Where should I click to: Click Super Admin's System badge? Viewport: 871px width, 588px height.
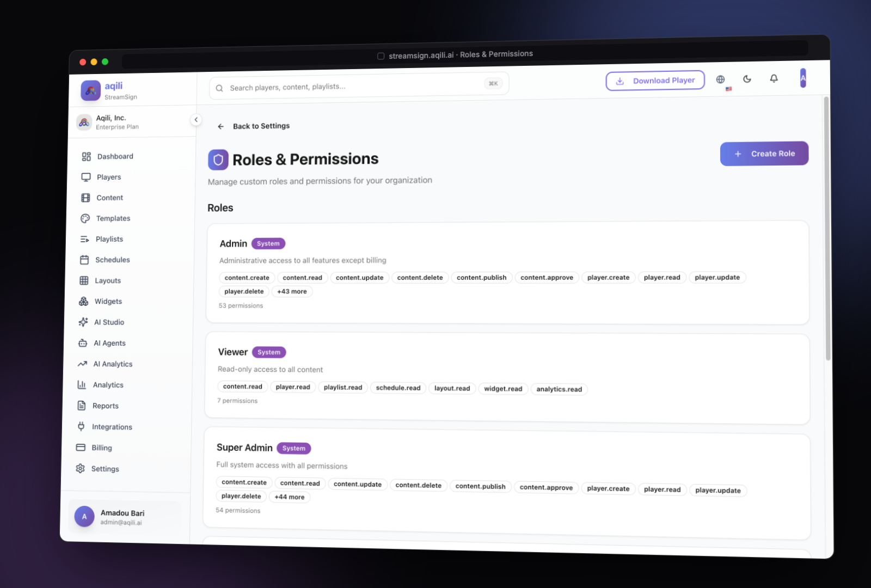[x=294, y=449]
